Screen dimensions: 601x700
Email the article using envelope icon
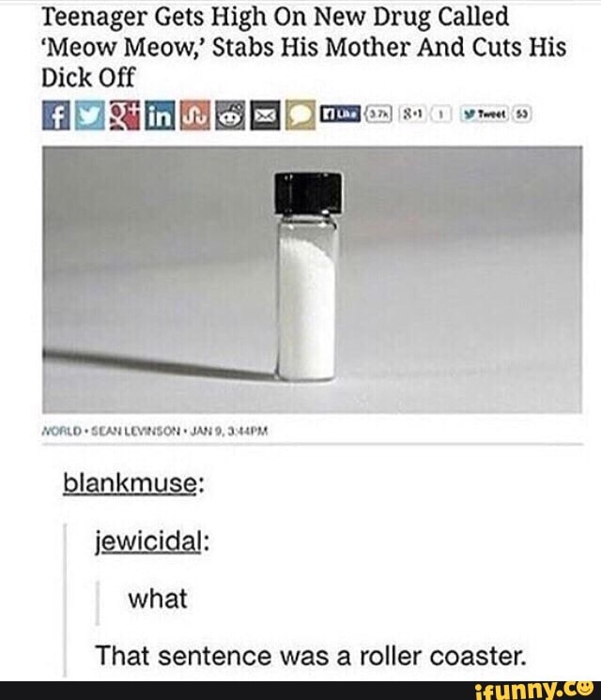click(x=265, y=115)
